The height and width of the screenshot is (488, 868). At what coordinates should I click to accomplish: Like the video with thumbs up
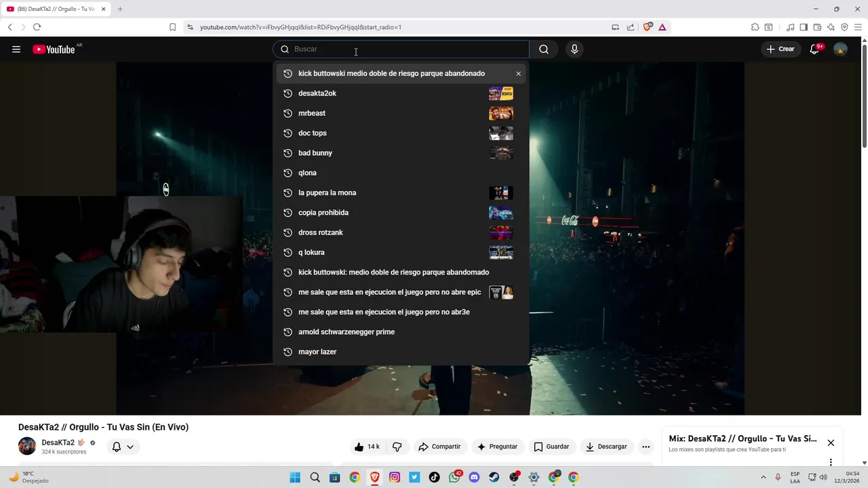click(x=367, y=447)
